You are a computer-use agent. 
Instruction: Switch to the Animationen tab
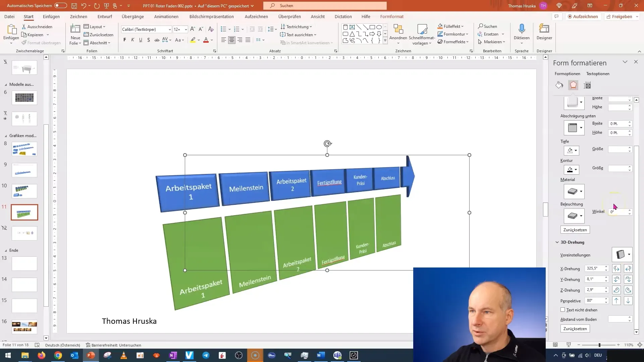166,16
